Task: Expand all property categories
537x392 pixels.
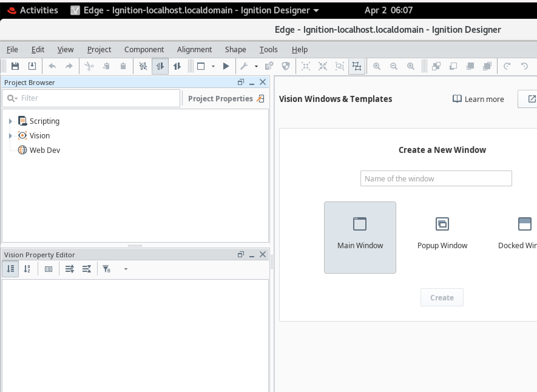Action: (x=70, y=269)
